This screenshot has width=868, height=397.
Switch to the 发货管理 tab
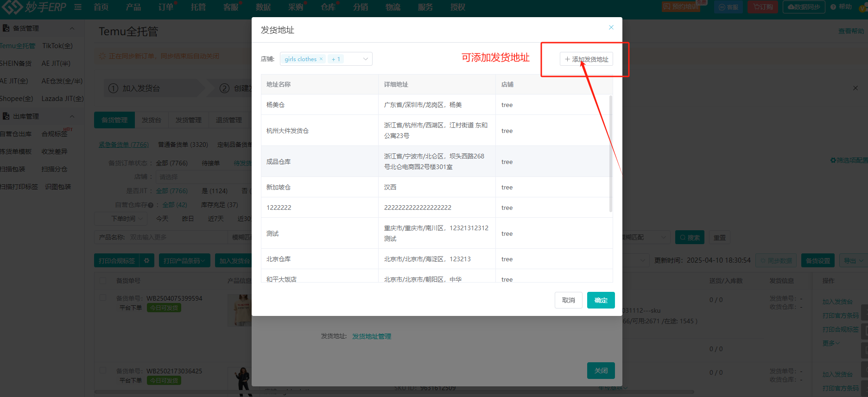[189, 120]
